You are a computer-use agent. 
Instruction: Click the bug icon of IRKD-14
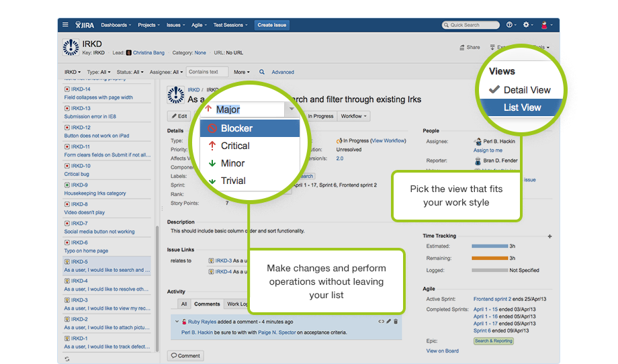67,89
